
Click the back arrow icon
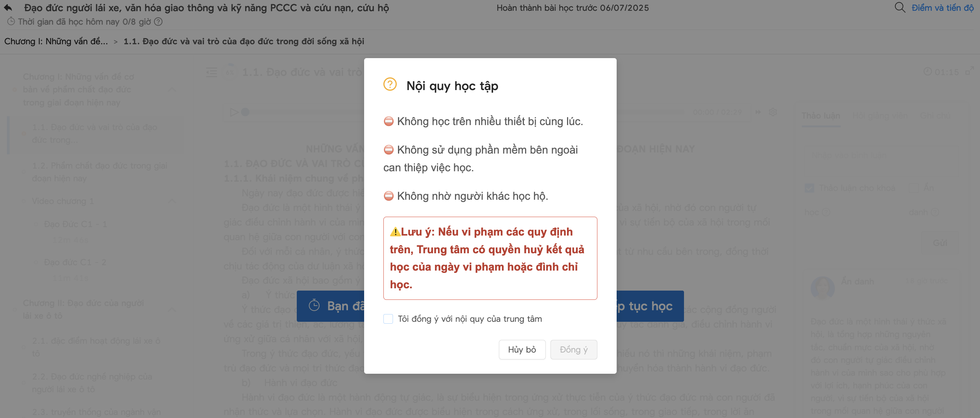tap(8, 8)
